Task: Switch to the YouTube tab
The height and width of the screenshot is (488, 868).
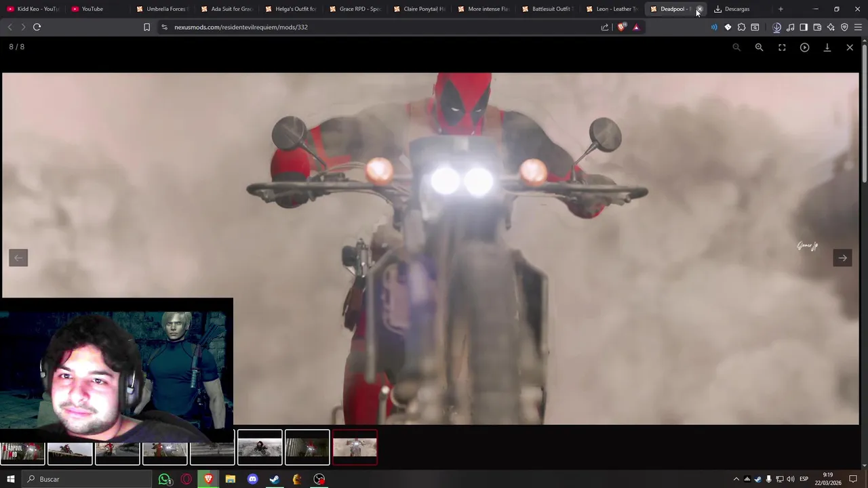Action: [98, 9]
